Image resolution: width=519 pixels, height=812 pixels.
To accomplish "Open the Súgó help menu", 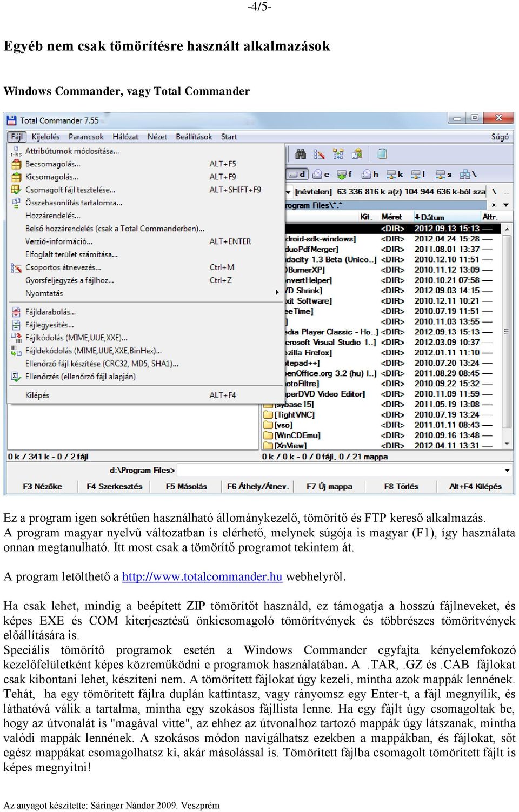I will click(500, 137).
